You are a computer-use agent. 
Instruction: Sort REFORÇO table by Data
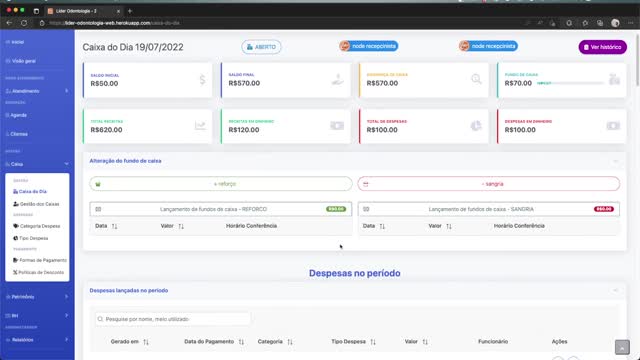[x=114, y=226]
